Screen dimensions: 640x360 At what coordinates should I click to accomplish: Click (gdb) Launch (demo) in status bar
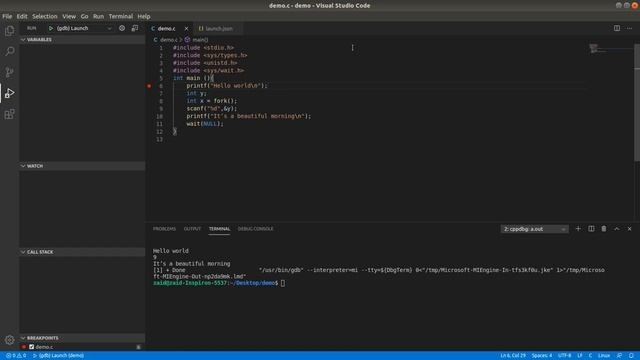pyautogui.click(x=58, y=356)
